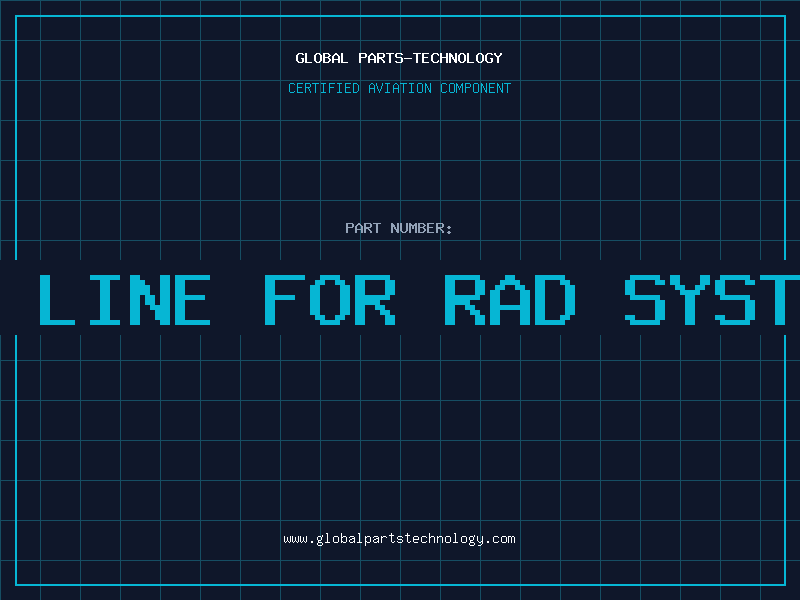Click the letter O in banner word FOR
800x600 pixels.
point(330,299)
